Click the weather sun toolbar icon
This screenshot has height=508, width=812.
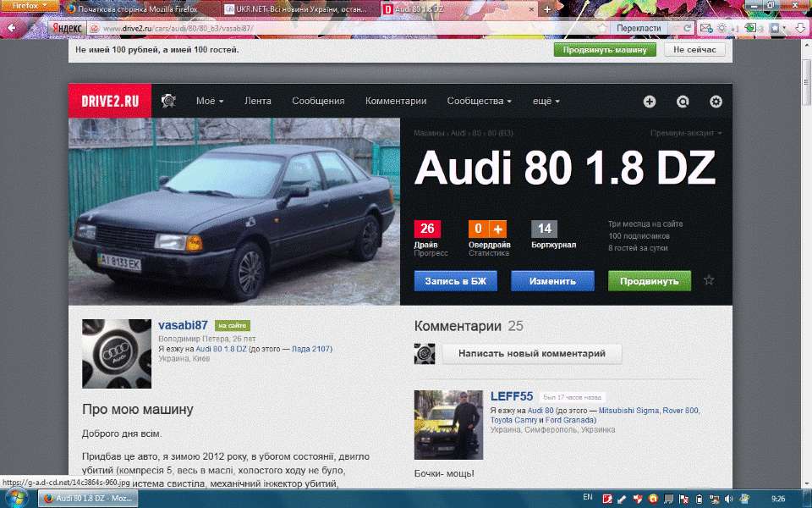coord(721,28)
